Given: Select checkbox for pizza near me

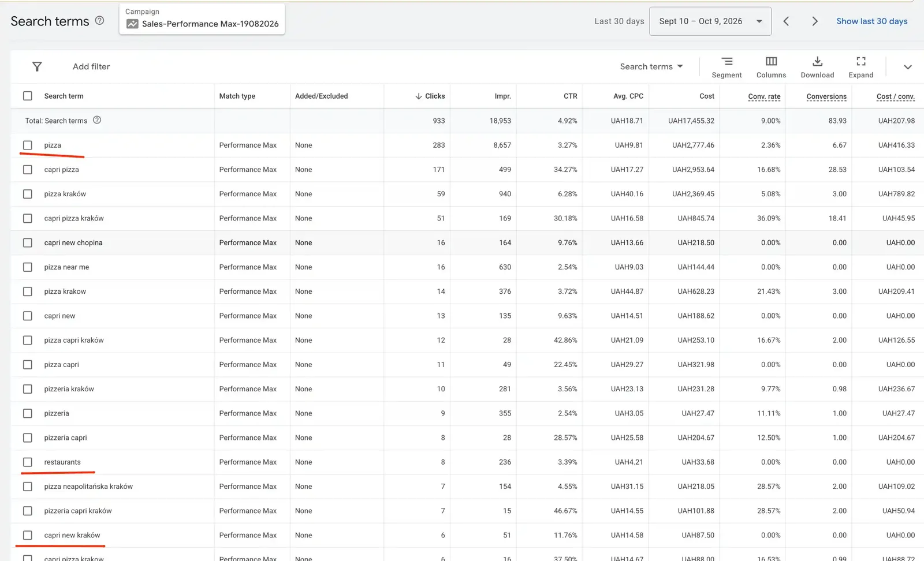Looking at the screenshot, I should pyautogui.click(x=28, y=267).
